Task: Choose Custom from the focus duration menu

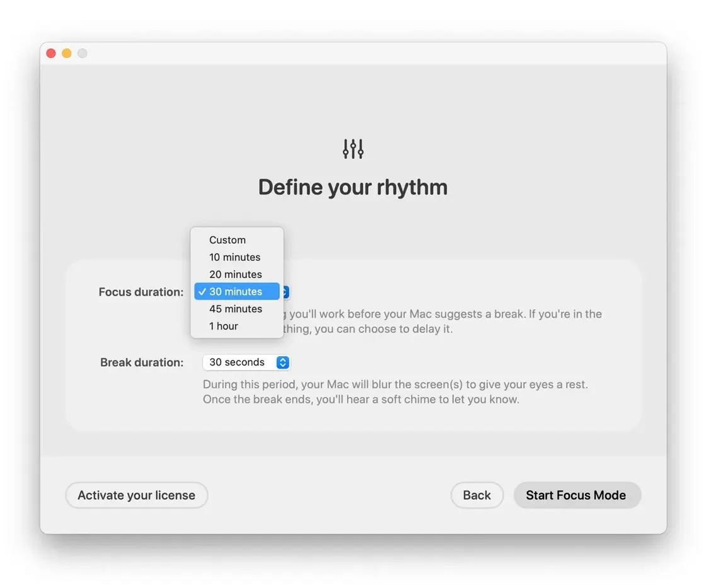Action: coord(237,240)
